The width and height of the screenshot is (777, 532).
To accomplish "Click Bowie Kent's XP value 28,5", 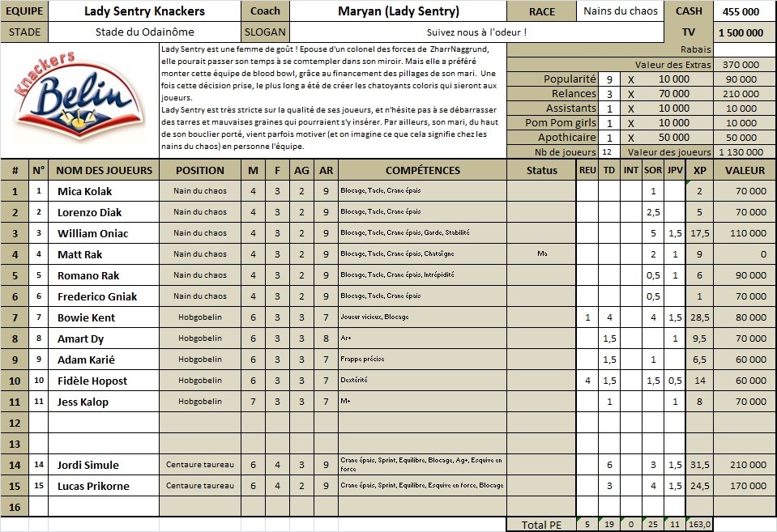I will [x=700, y=317].
